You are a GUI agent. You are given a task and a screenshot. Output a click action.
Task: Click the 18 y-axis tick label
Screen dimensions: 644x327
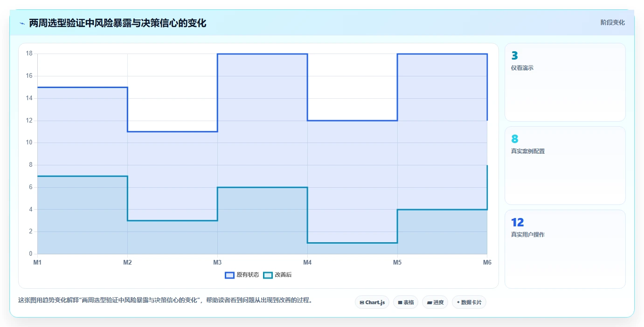point(29,54)
